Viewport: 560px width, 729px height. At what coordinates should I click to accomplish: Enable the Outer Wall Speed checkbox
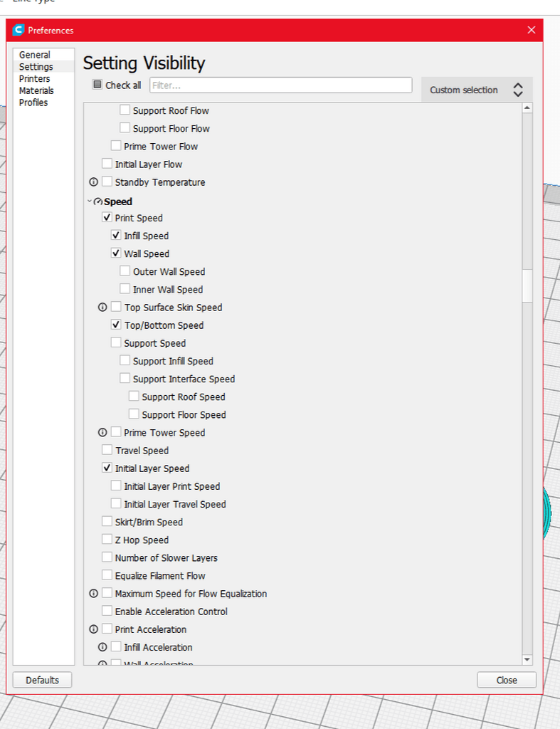[125, 271]
